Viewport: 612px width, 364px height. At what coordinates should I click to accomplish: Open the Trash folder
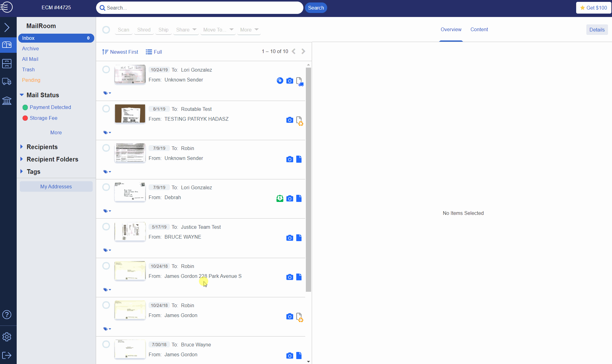[x=28, y=69]
